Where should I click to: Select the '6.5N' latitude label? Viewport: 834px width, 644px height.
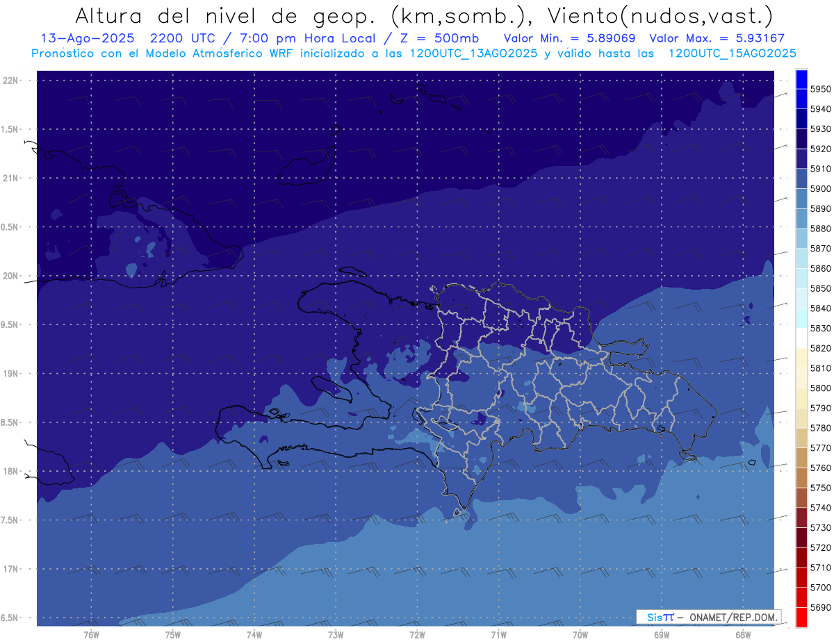point(10,618)
